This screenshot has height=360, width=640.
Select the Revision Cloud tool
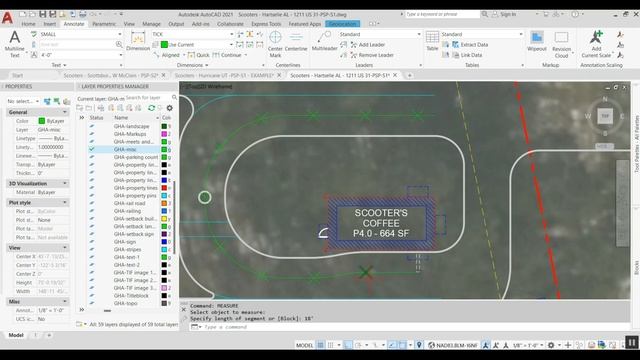(x=561, y=44)
